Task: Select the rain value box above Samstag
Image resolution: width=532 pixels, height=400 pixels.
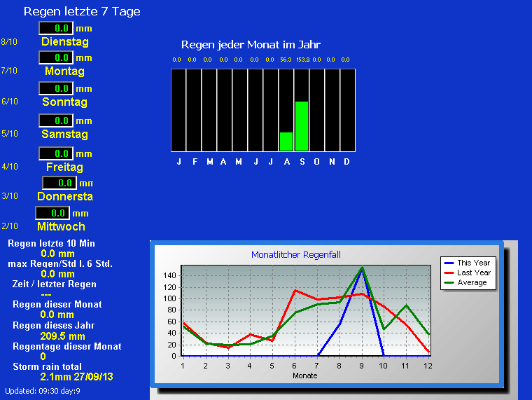Action: (56, 120)
